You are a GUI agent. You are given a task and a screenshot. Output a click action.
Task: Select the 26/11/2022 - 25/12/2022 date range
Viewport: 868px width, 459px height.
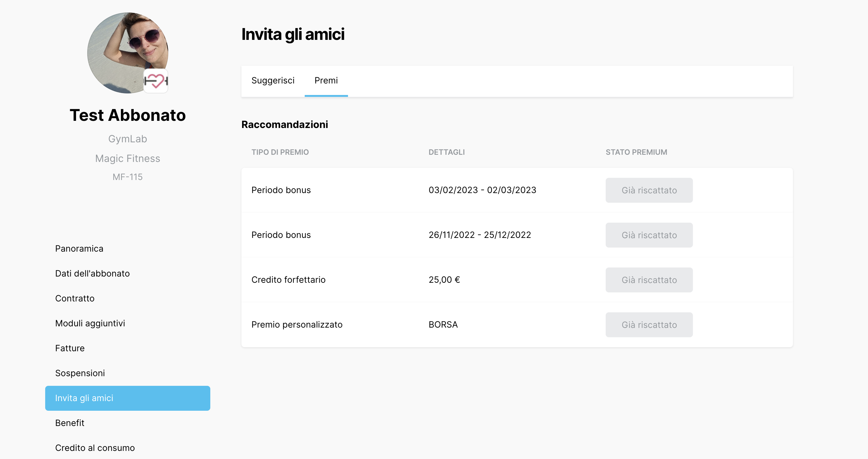(x=479, y=235)
